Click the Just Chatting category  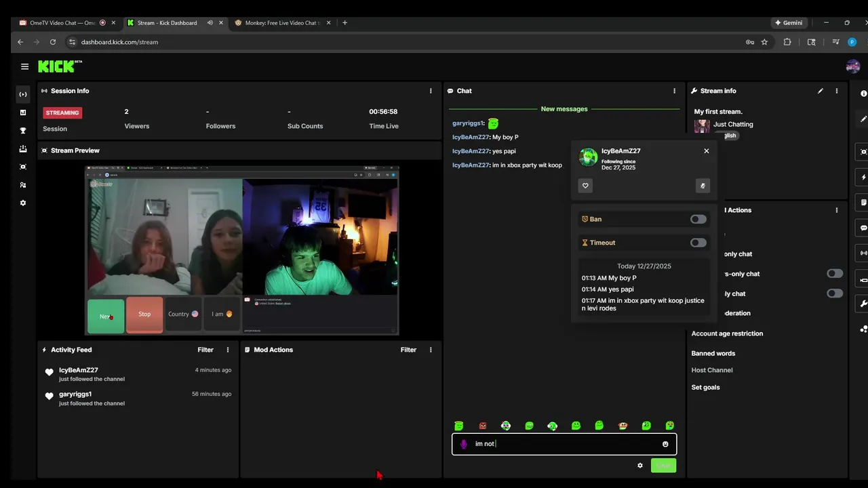733,125
